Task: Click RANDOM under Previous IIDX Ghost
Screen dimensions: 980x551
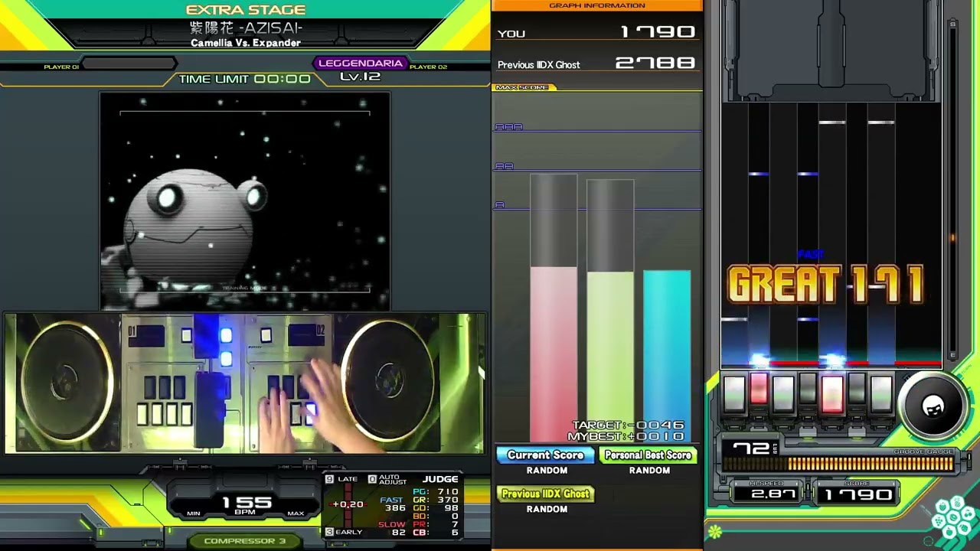Action: (x=547, y=509)
